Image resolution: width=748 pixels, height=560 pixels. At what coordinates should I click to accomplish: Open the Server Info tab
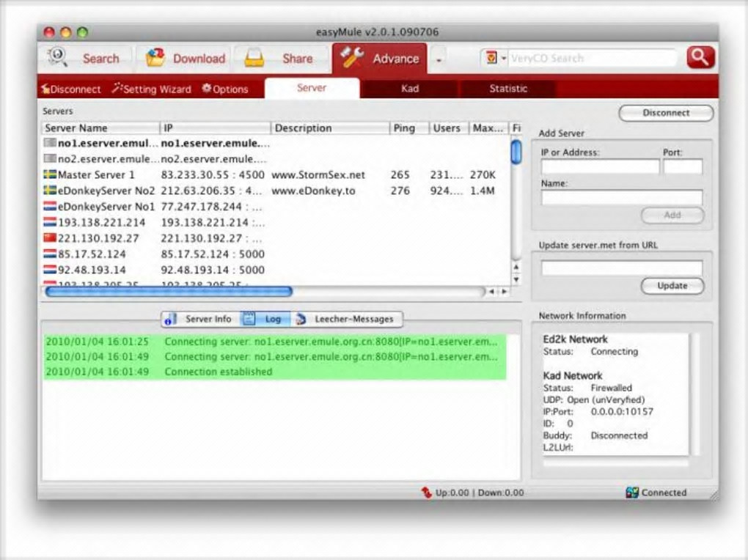tap(201, 319)
